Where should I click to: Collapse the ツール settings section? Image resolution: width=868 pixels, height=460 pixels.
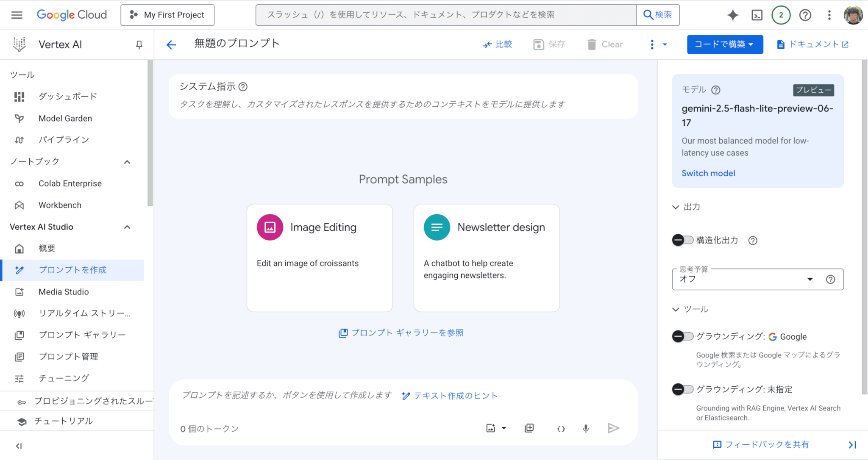tap(676, 309)
